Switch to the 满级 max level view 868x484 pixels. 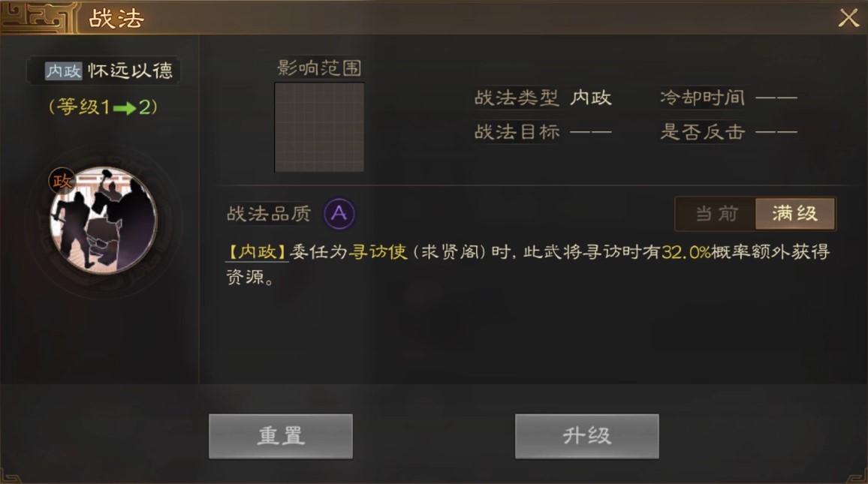coord(795,214)
